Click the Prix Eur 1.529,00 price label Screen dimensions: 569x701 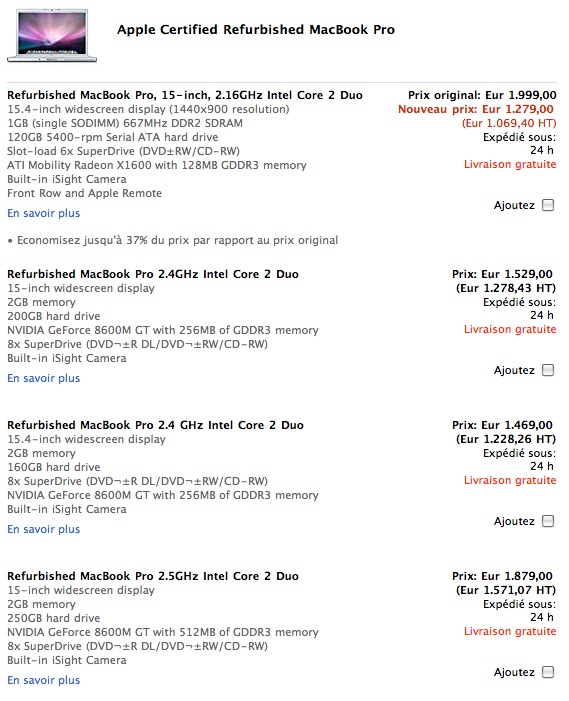coord(502,274)
